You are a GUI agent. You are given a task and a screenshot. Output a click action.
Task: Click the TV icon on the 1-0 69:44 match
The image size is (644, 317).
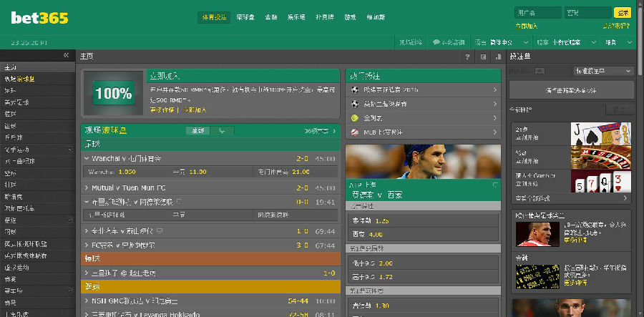click(x=160, y=231)
